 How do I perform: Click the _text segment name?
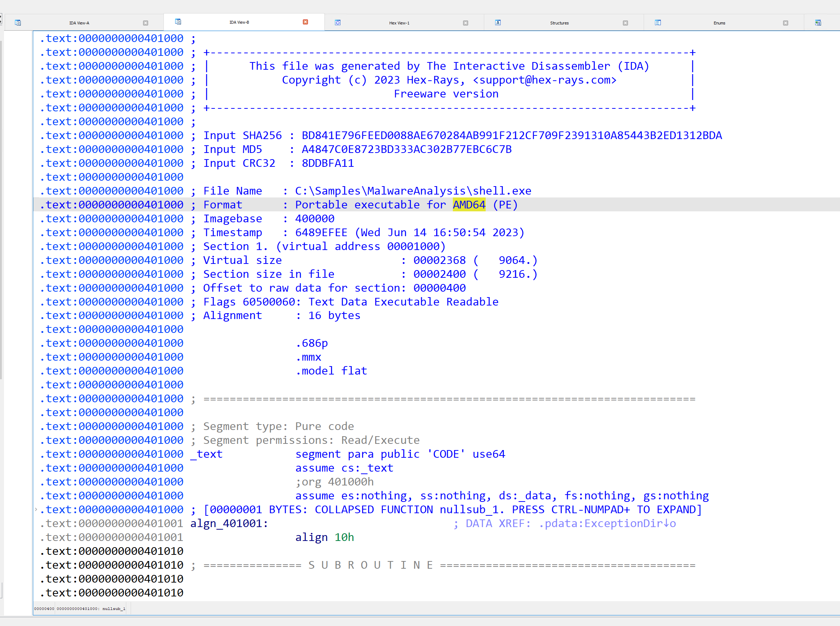[x=206, y=454]
